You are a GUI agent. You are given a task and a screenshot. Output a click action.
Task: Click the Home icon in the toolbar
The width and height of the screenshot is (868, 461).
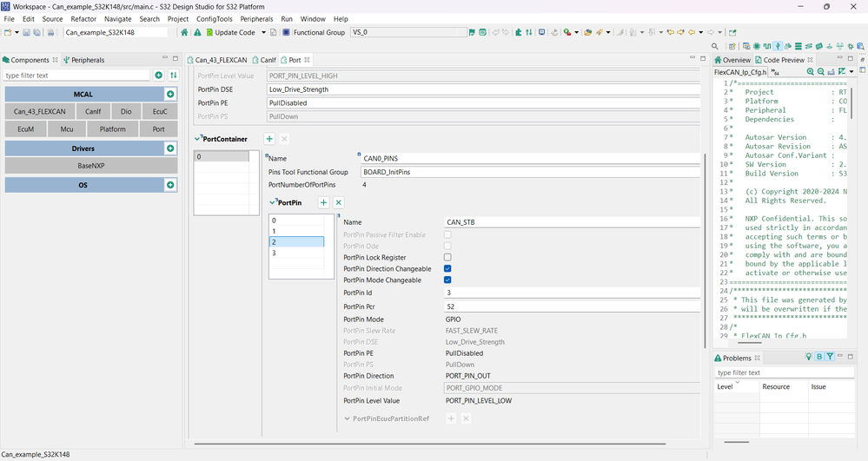click(184, 32)
